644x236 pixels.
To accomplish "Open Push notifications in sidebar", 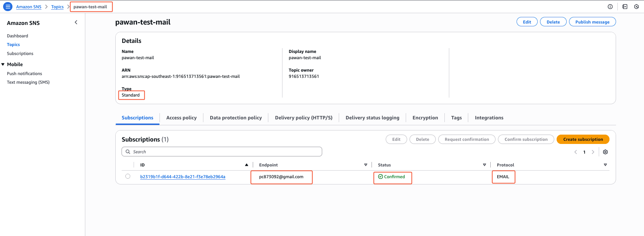I will tap(25, 74).
